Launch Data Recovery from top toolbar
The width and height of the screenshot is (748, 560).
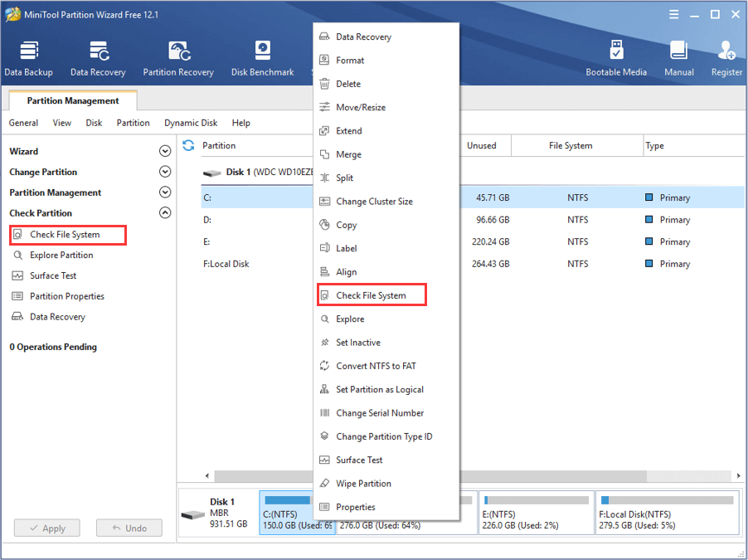point(98,59)
